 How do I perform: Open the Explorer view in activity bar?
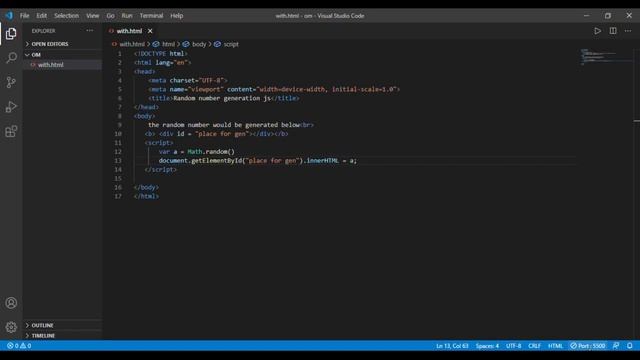coord(11,33)
